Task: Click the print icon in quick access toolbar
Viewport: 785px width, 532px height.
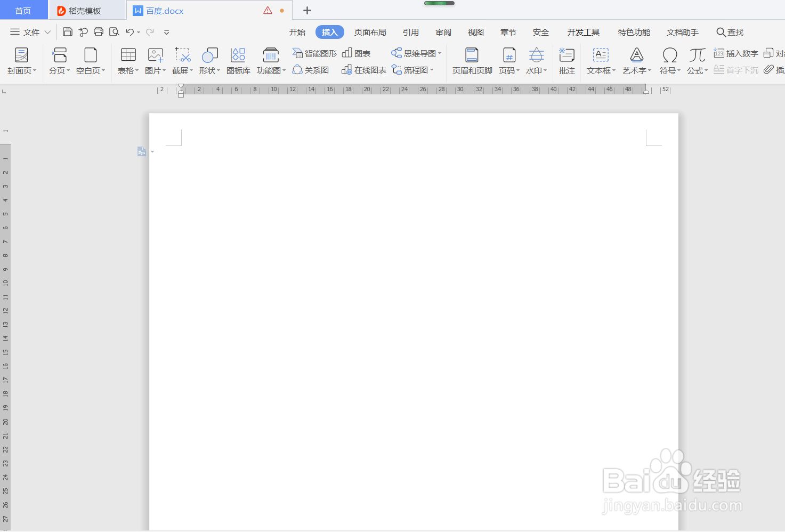Action: (99, 32)
